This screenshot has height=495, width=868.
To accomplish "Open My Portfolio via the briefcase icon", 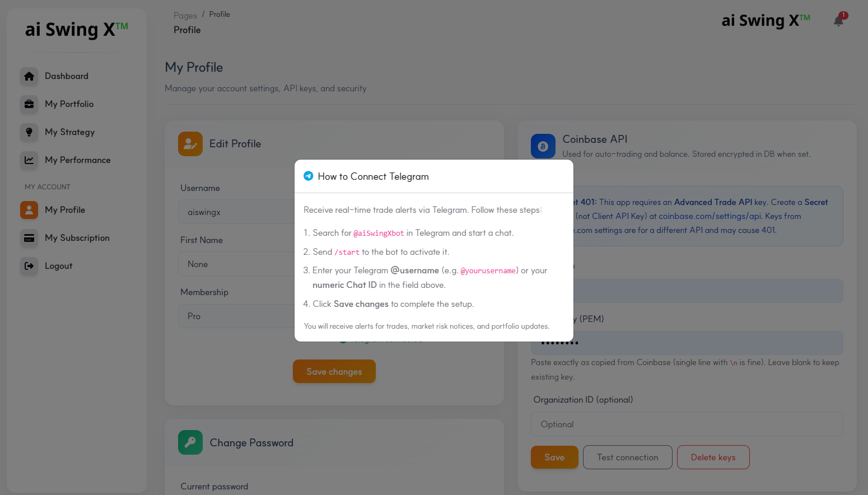I will click(x=29, y=104).
